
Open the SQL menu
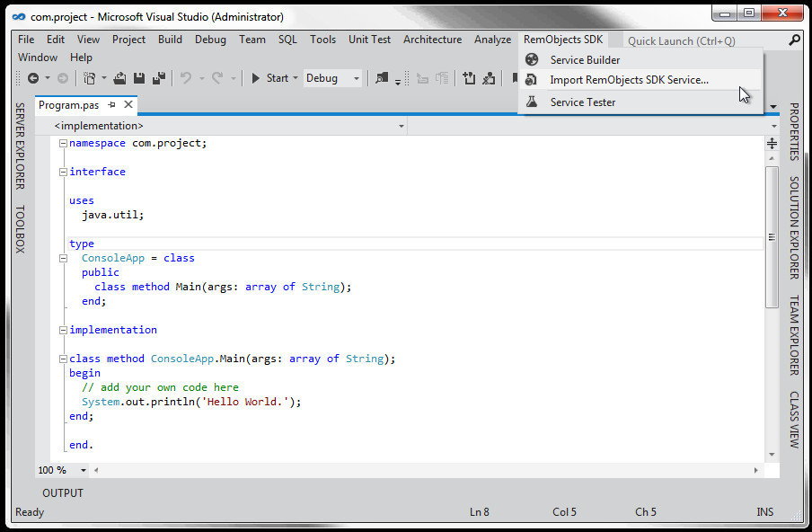287,40
